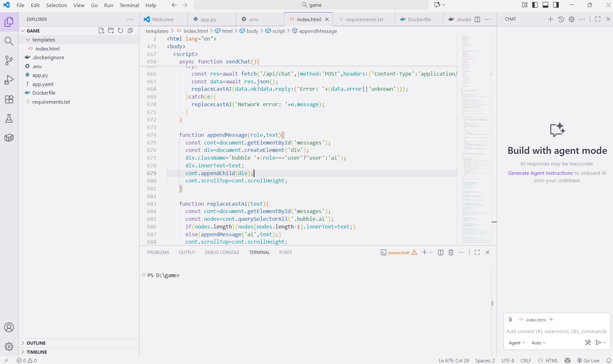Image resolution: width=613 pixels, height=364 pixels.
Task: Toggle the secondary side bar
Action: click(x=556, y=5)
